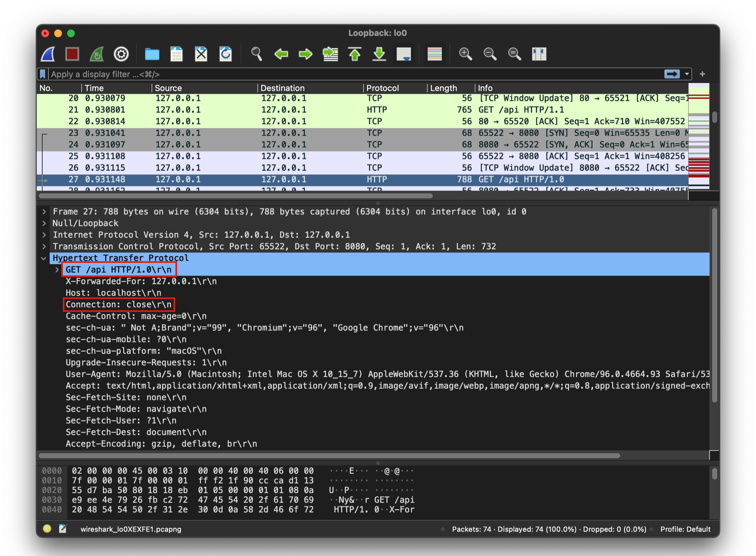Add a new filter button with plus

[x=702, y=74]
